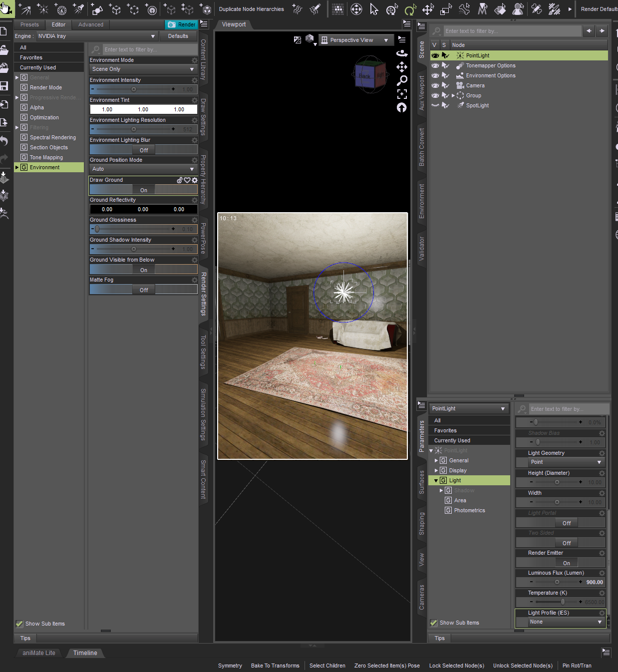This screenshot has height=672, width=618.
Task: Select the Surface Selection tool
Action: click(x=500, y=9)
